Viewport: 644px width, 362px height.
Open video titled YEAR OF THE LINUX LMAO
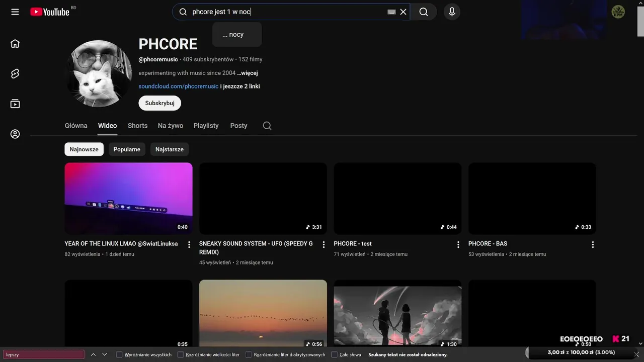[121, 244]
